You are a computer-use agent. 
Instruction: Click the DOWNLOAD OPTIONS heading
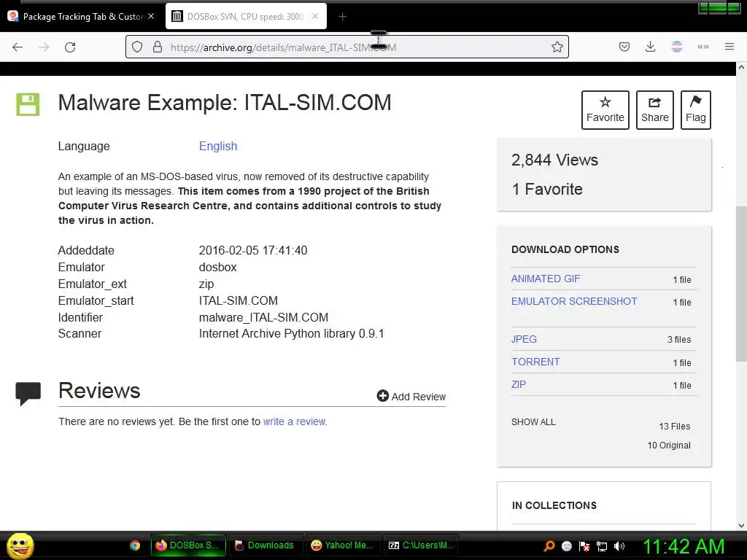[x=565, y=249]
